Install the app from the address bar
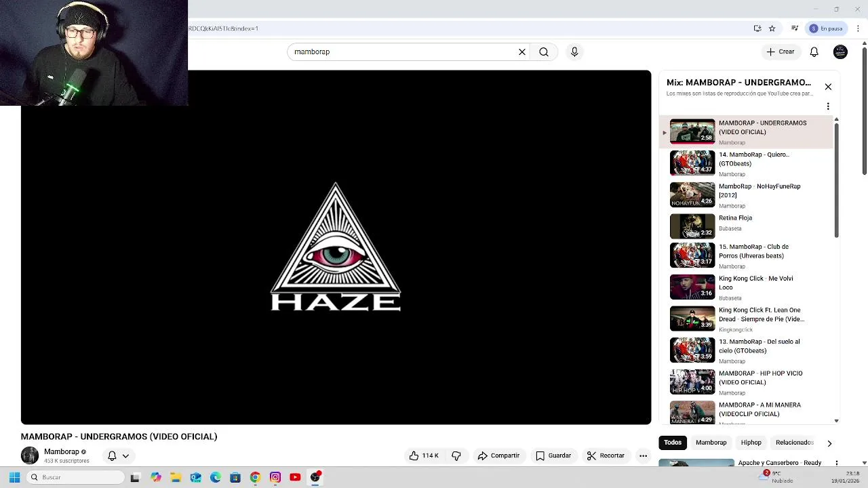 pyautogui.click(x=757, y=28)
